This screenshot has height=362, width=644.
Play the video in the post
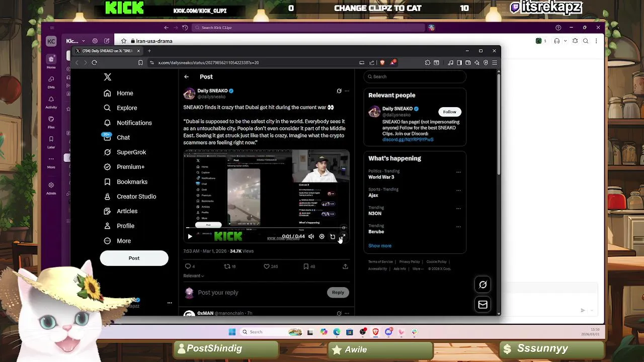pyautogui.click(x=190, y=236)
